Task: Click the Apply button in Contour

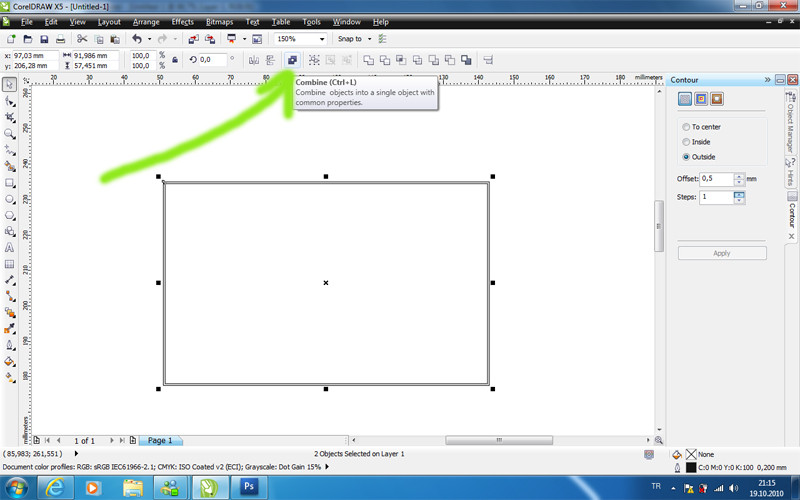Action: pos(722,253)
